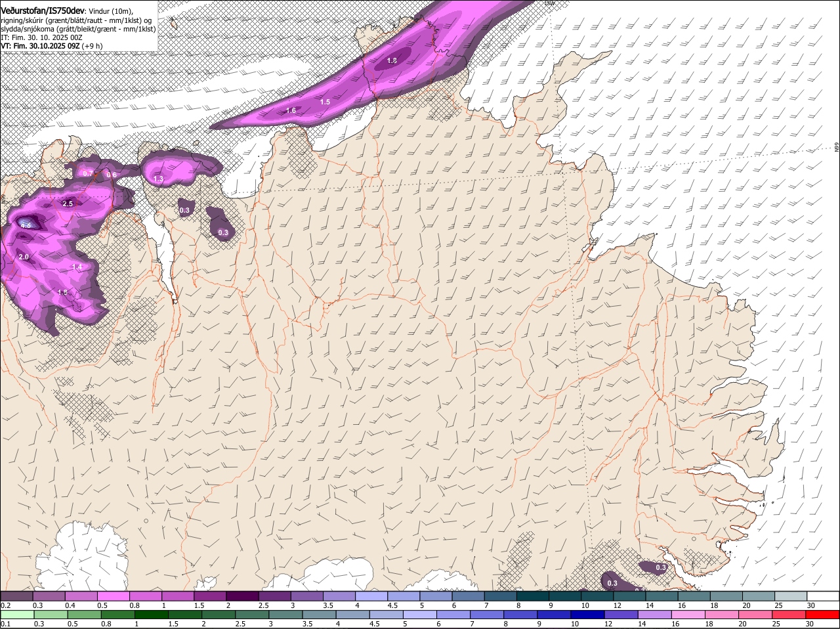
Task: Click the 0.1 label of the lower legend
Action: (5, 624)
